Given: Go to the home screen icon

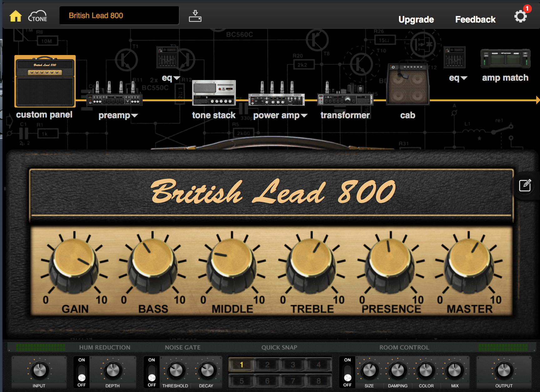Looking at the screenshot, I should click(x=16, y=16).
